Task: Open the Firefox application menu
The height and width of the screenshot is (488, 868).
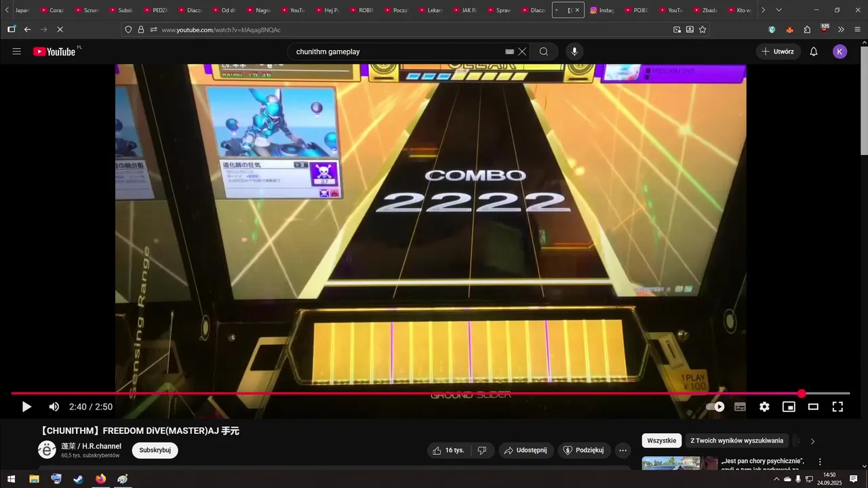Action: (857, 30)
